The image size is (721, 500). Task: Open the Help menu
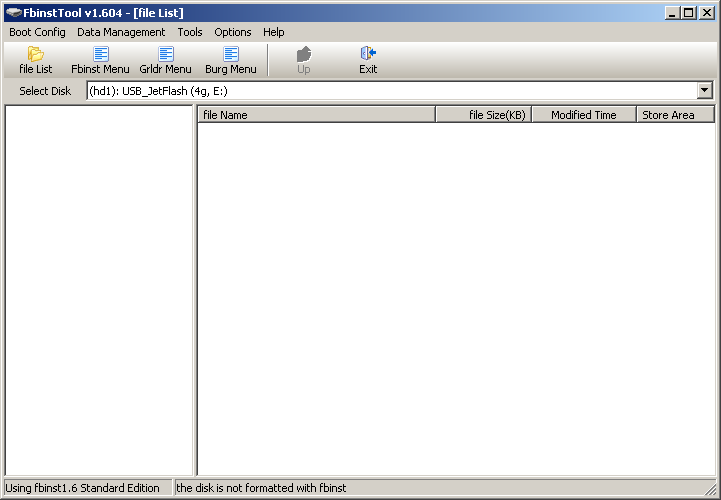tap(274, 32)
